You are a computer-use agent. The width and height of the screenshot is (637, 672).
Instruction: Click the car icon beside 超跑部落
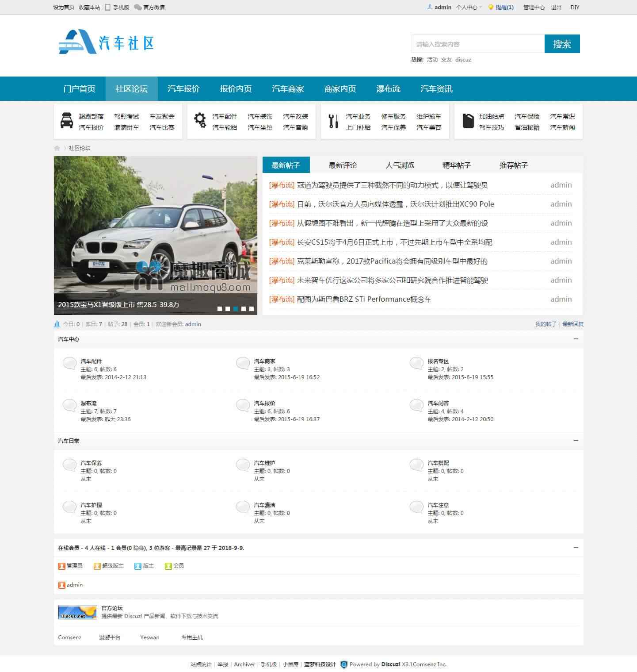coord(66,120)
